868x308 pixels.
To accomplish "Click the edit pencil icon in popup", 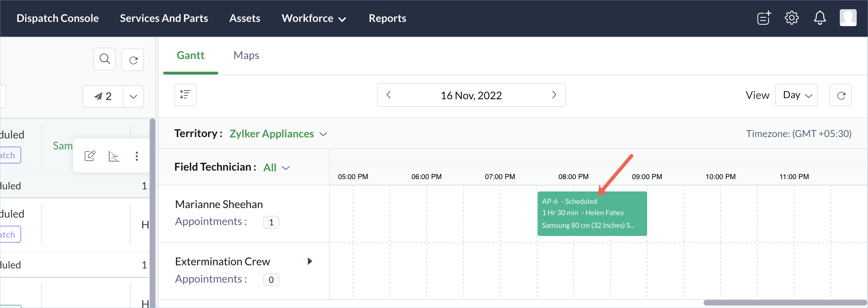I will [90, 156].
